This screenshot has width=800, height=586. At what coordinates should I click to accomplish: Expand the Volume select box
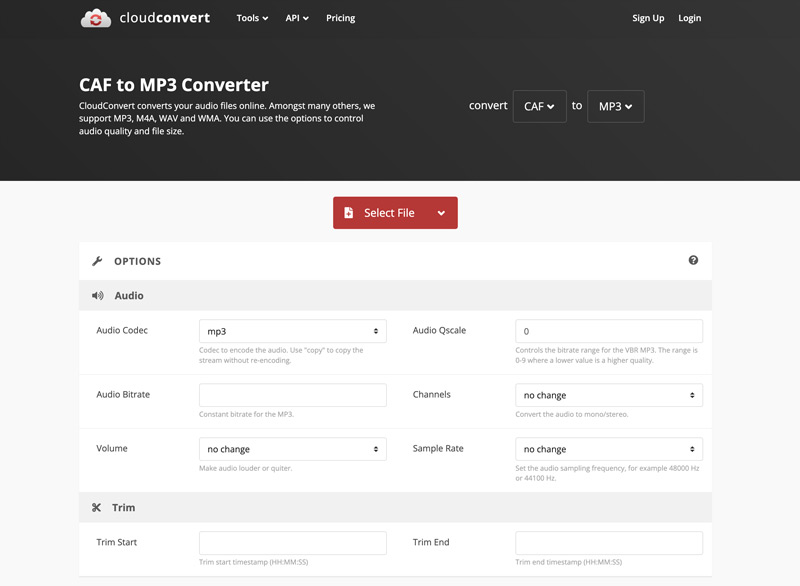[292, 449]
